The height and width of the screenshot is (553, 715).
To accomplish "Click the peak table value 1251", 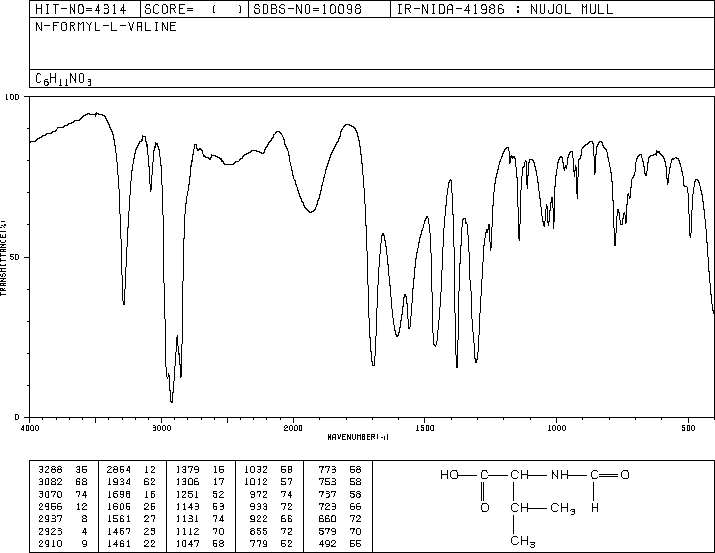I will [x=187, y=494].
